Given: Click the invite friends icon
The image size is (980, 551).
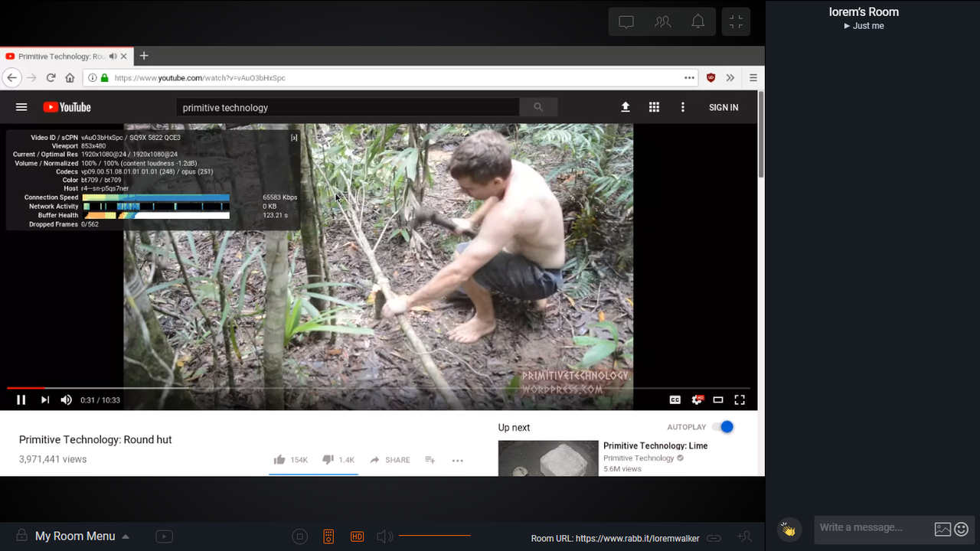Looking at the screenshot, I should coord(744,537).
